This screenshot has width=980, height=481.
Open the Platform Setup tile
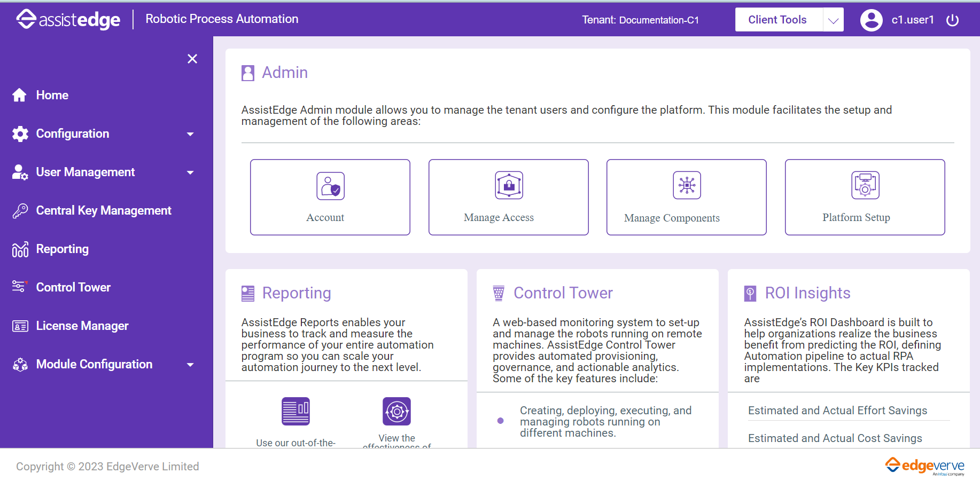pyautogui.click(x=865, y=197)
